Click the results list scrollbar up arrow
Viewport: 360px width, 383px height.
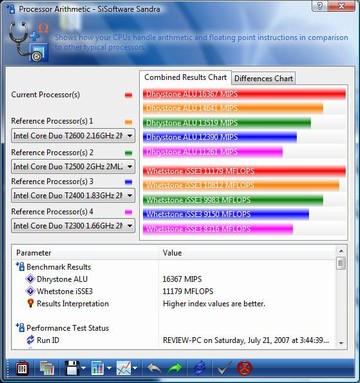point(341,251)
